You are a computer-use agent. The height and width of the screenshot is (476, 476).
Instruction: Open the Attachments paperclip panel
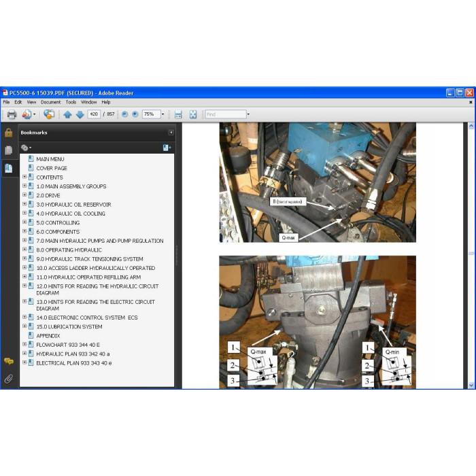coord(8,379)
